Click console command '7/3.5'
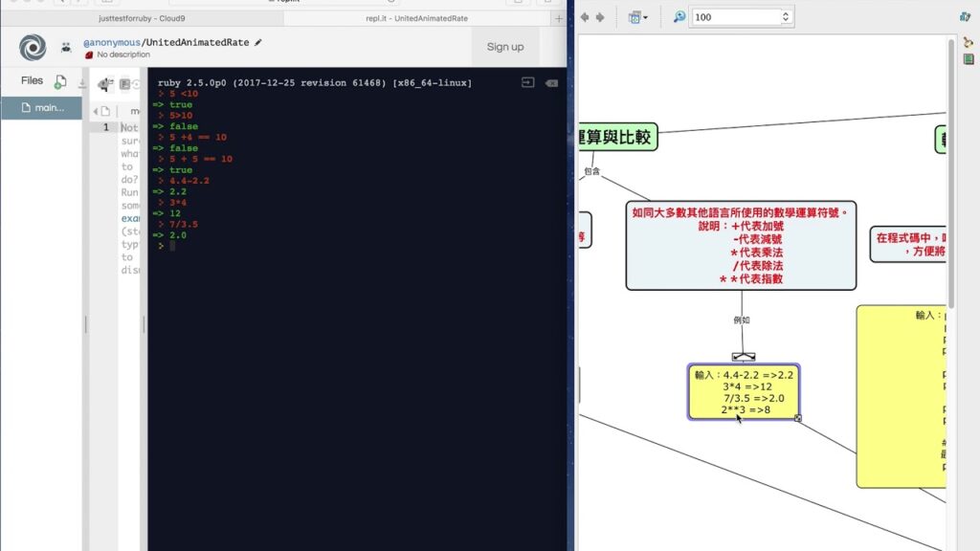The height and width of the screenshot is (551, 980). click(x=184, y=224)
